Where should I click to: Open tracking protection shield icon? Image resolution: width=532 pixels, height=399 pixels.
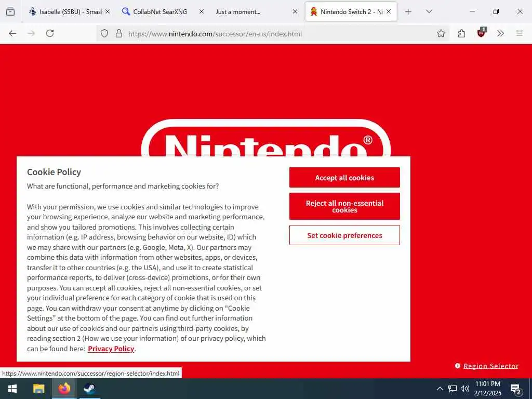[104, 33]
